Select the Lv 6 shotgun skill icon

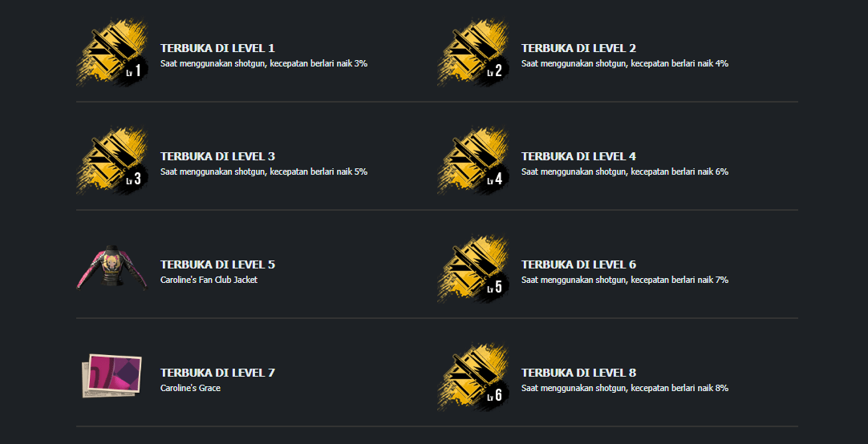pyautogui.click(x=473, y=378)
